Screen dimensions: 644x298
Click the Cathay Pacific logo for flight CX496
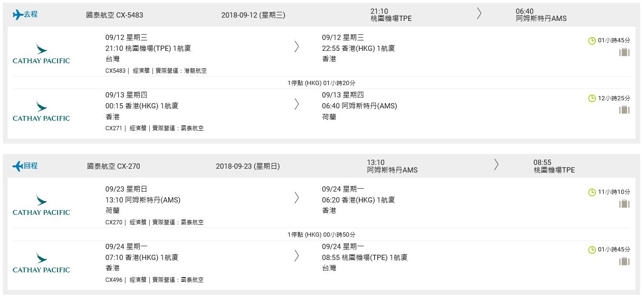pos(41,263)
